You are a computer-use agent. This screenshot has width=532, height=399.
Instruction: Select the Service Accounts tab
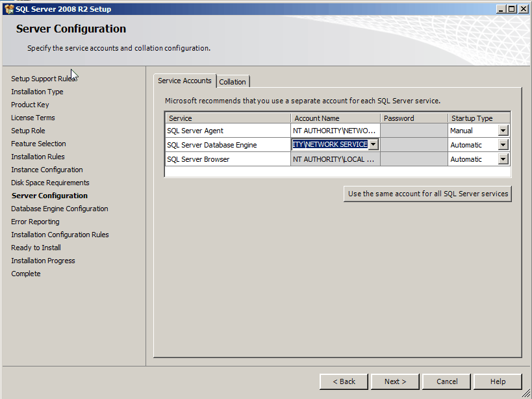coord(184,81)
